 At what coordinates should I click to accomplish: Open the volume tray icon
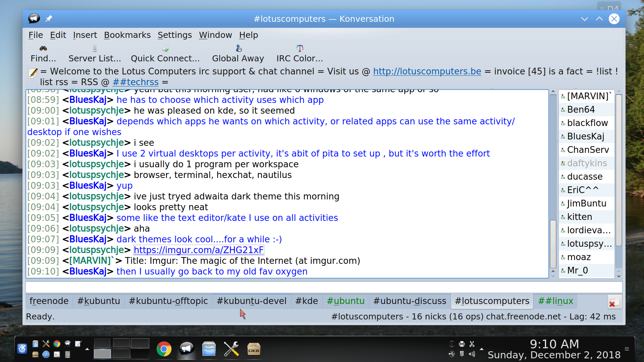[x=472, y=354]
